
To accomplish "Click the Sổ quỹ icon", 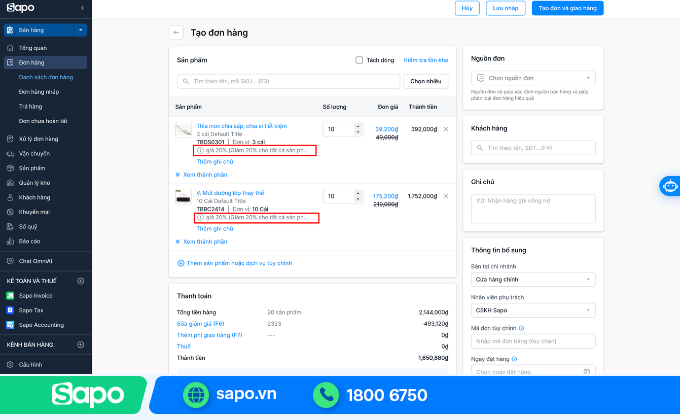I will (x=10, y=226).
